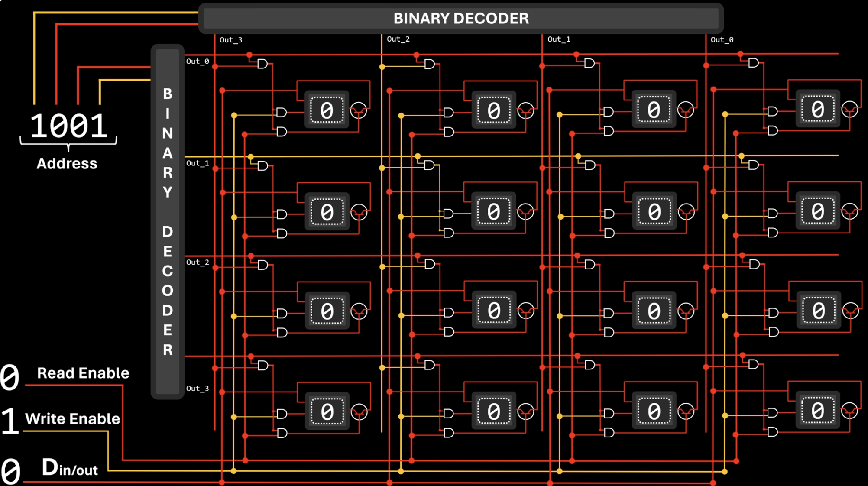The image size is (868, 486).
Task: Click the Read Enable label
Action: (x=83, y=373)
